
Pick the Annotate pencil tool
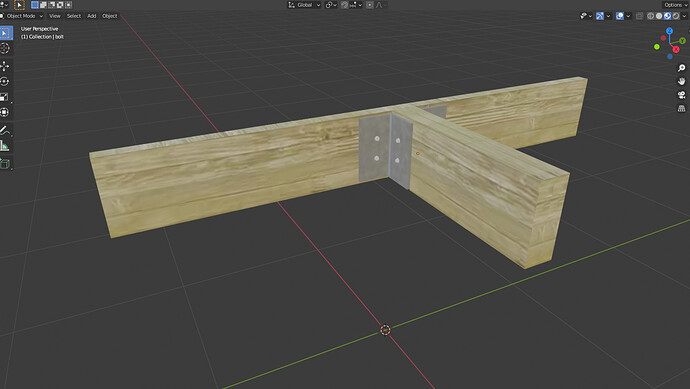(5, 130)
